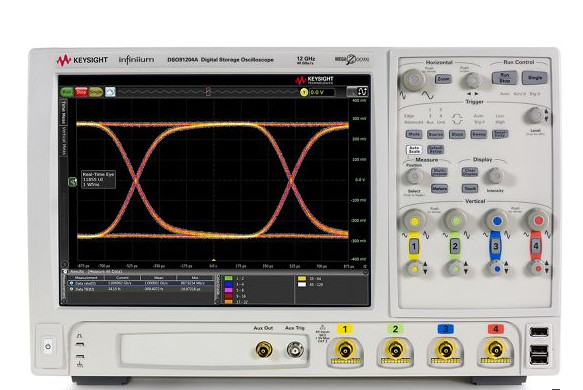Tap the display Intensity knob
Image resolution: width=583 pixels, height=390 pixels.
tap(495, 176)
